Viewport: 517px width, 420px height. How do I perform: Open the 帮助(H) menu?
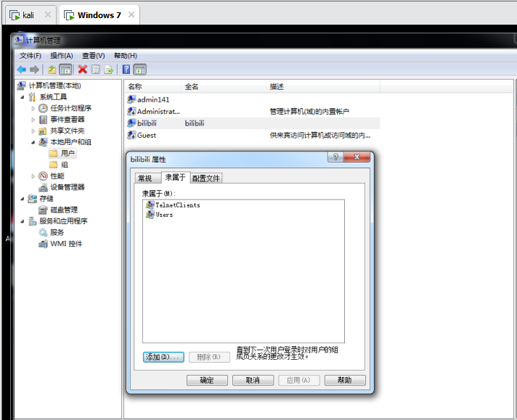click(126, 56)
